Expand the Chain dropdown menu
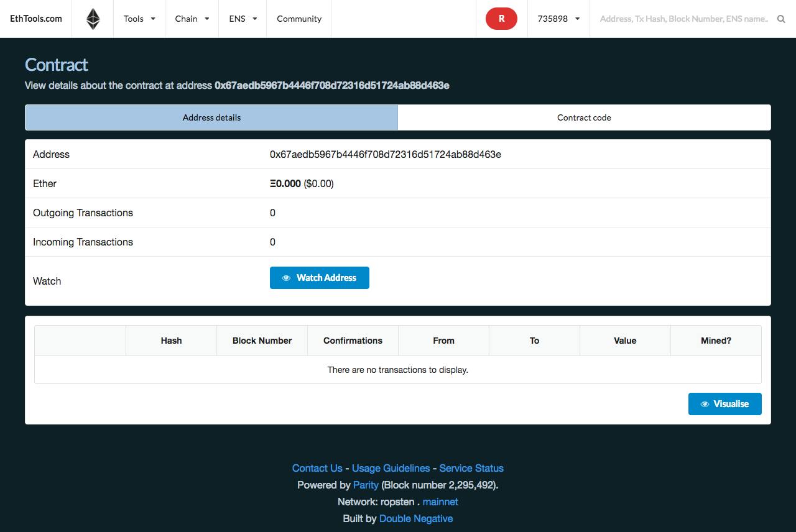Image resolution: width=796 pixels, height=532 pixels. pos(192,19)
